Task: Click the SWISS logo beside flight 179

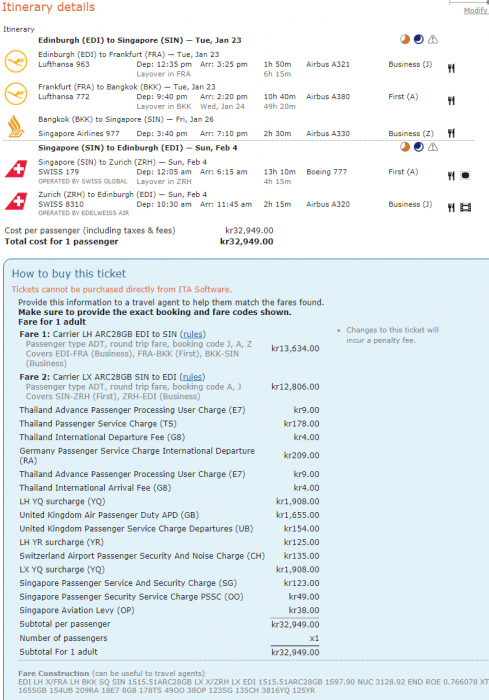Action: coord(16,169)
